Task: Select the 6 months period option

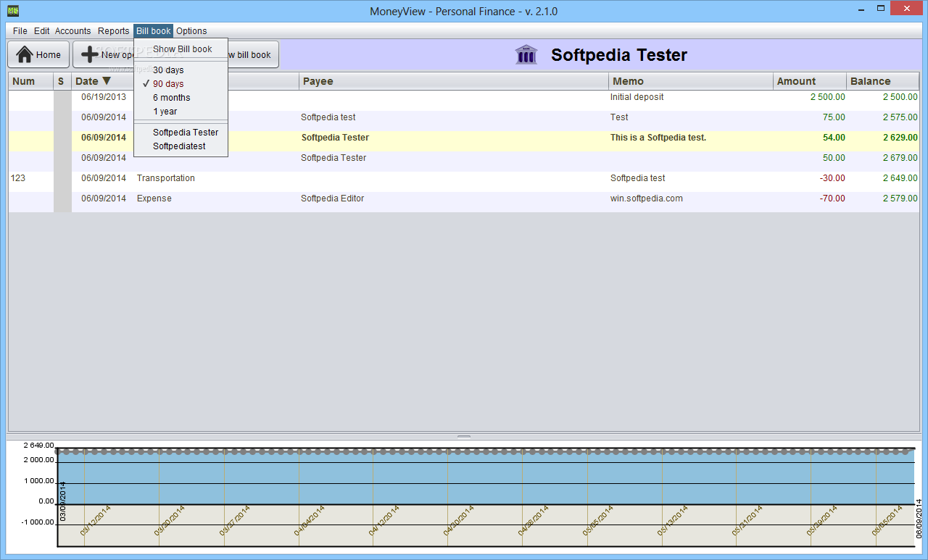Action: [181, 98]
